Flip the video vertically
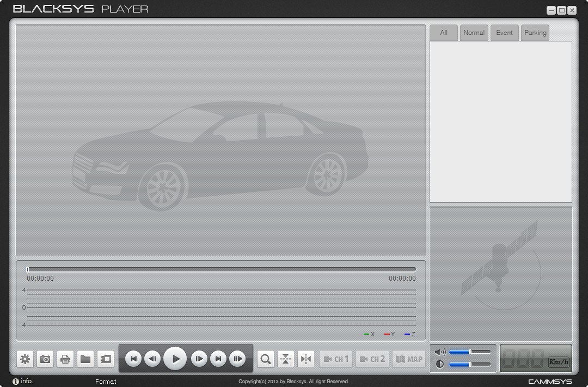This screenshot has width=588, height=387. coord(285,359)
